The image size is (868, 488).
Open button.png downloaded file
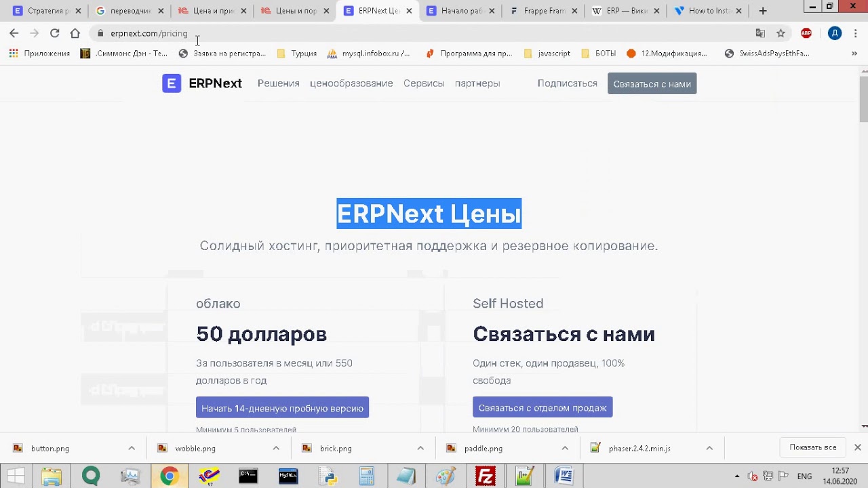pos(50,448)
